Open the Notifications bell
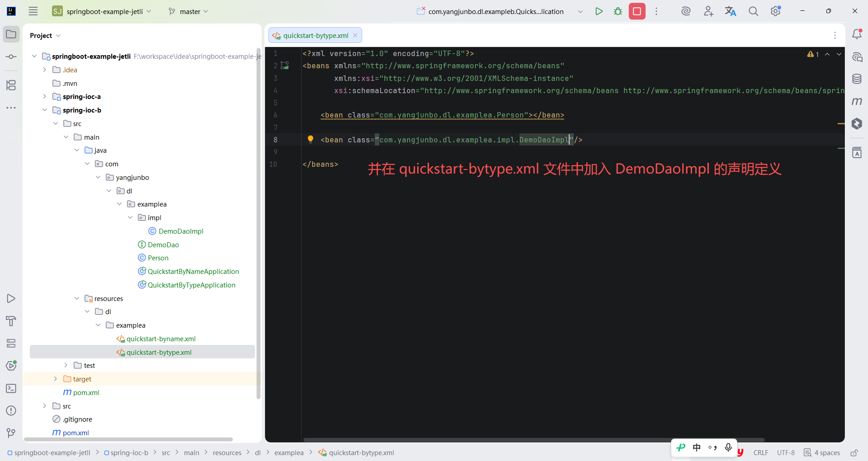This screenshot has height=461, width=868. tap(857, 34)
